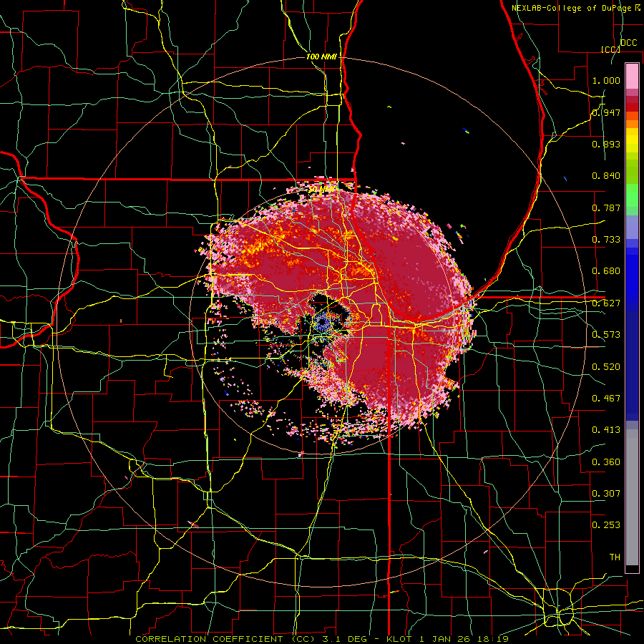Pick the light pink swatch atop the color bar

tap(632, 76)
